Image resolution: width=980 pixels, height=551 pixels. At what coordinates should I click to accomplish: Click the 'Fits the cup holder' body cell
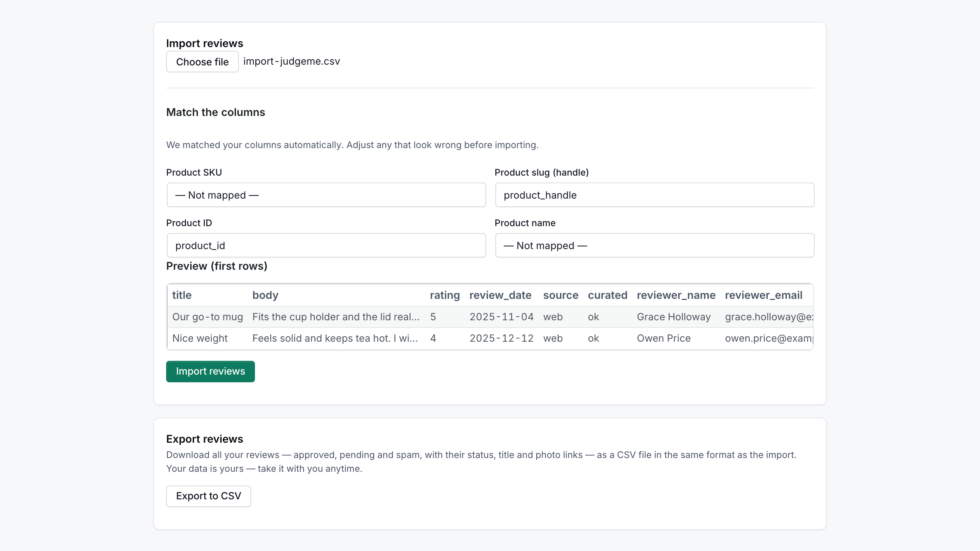[x=336, y=317]
